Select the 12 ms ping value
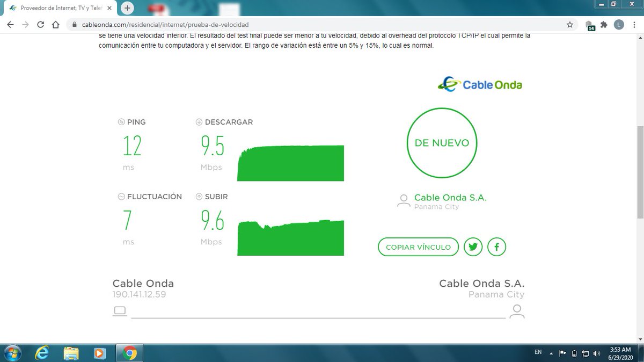The width and height of the screenshot is (644, 362). (x=132, y=146)
